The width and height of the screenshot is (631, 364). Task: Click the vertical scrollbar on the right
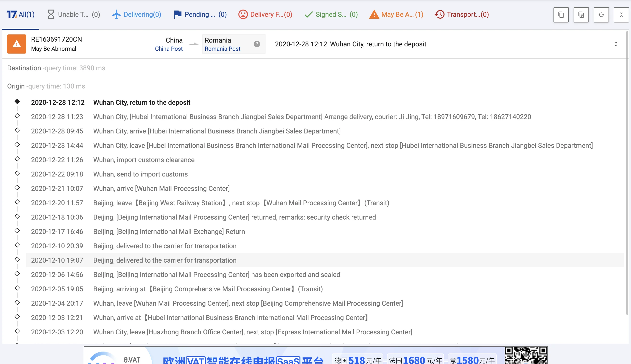click(x=627, y=172)
